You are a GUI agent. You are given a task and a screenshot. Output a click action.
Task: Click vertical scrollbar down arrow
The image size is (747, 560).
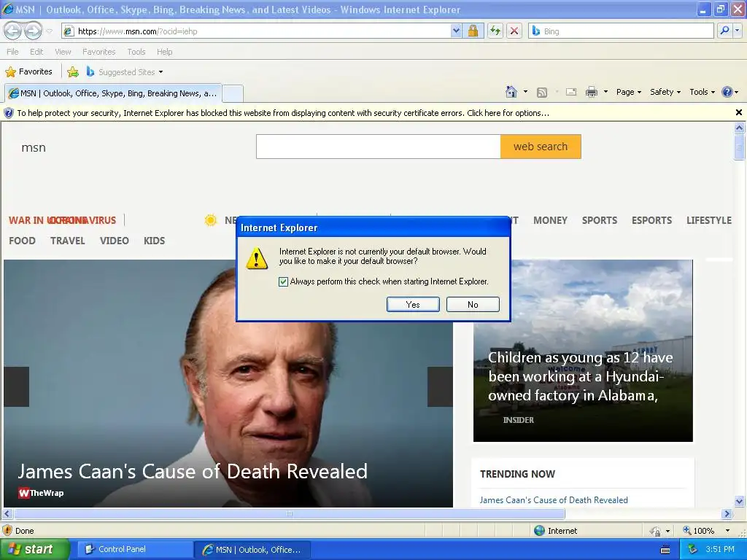point(740,501)
